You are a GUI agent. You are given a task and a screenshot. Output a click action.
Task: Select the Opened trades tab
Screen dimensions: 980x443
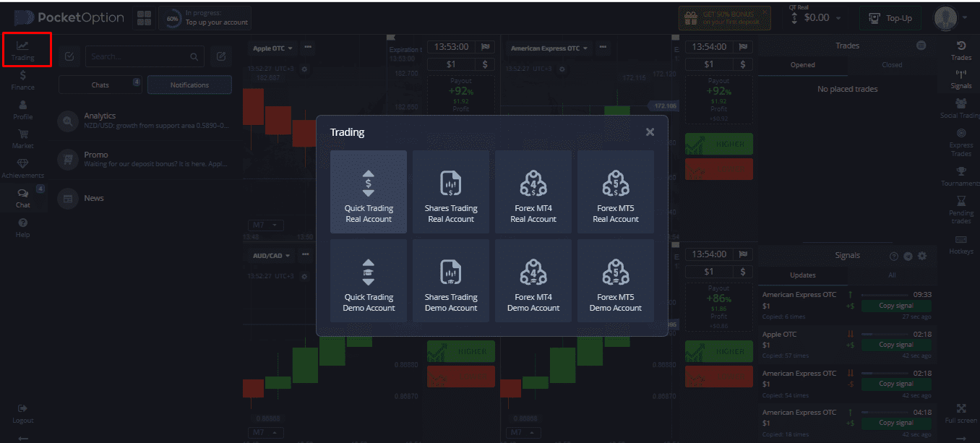pyautogui.click(x=803, y=65)
